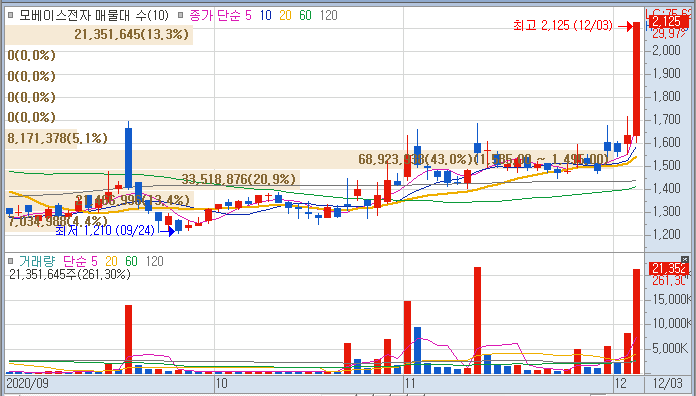Click the red 21,352 volume tag

(669, 268)
